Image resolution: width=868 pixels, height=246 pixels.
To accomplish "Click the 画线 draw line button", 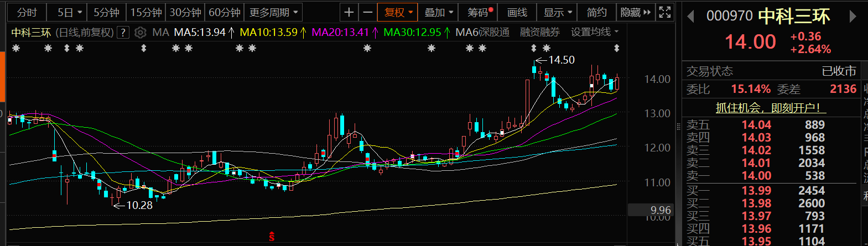I will point(517,12).
